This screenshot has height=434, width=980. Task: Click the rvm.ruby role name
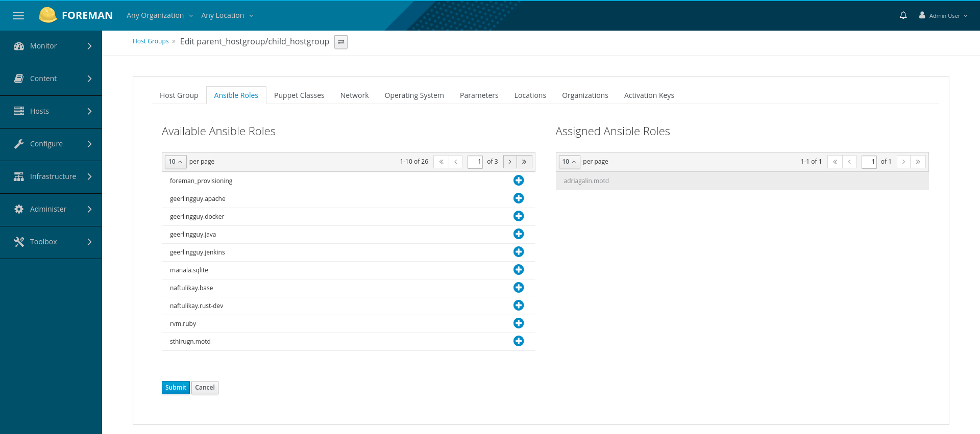click(x=183, y=324)
